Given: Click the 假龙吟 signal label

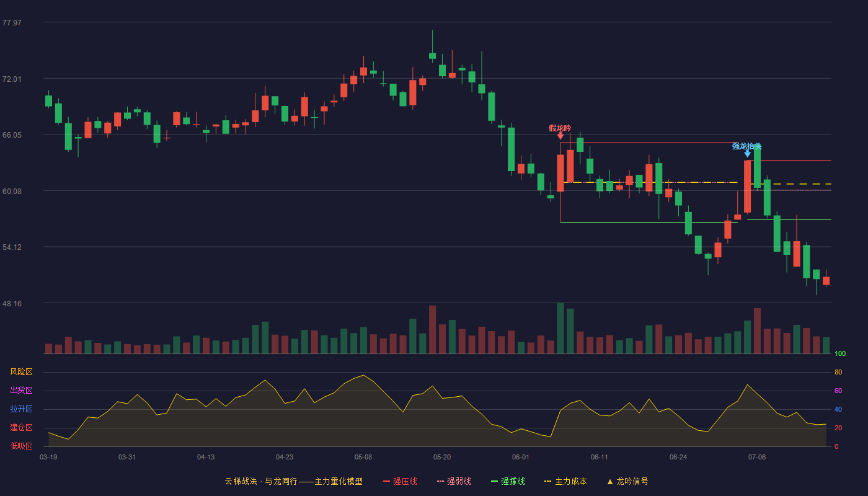Looking at the screenshot, I should coord(560,128).
